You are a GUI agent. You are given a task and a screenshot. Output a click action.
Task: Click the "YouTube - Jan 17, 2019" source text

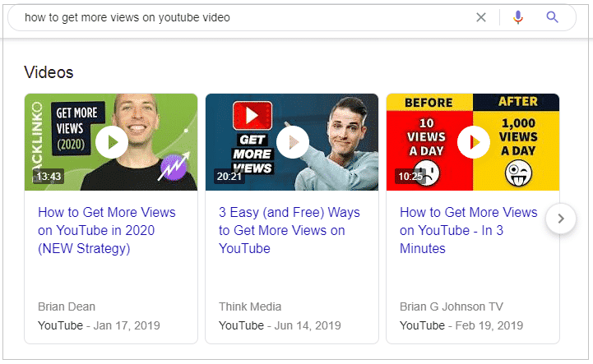(99, 325)
